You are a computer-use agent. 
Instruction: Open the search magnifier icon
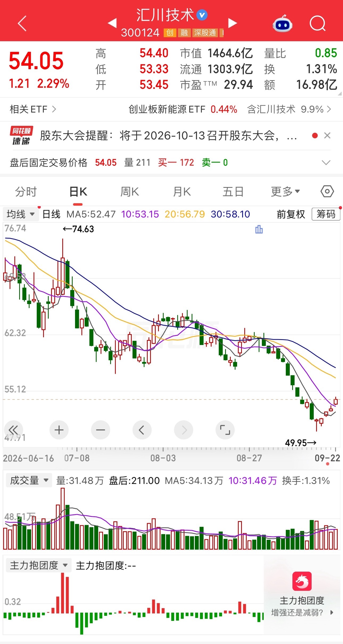tap(318, 23)
